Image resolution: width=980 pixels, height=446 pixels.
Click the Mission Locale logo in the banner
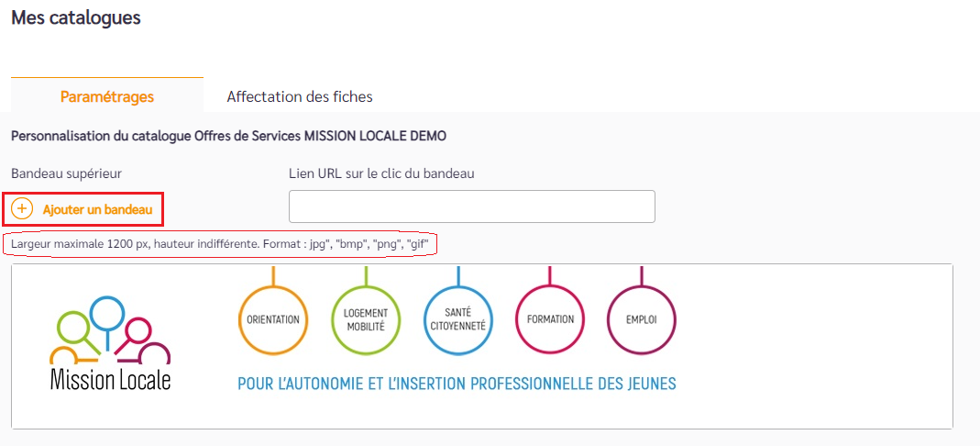click(110, 343)
